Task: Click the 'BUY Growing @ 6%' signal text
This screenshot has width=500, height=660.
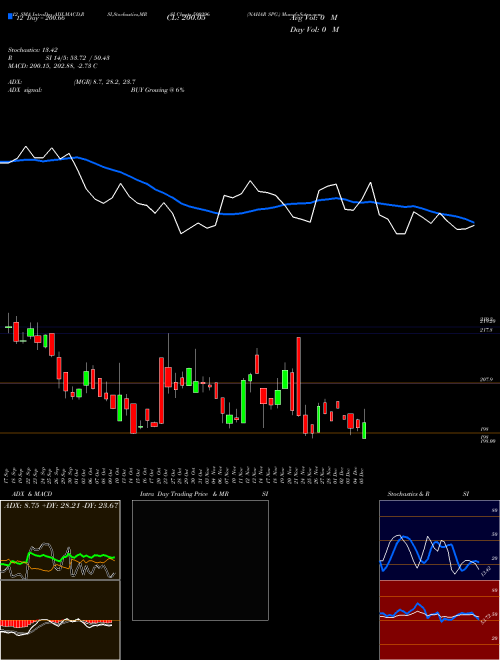Action: pos(157,90)
